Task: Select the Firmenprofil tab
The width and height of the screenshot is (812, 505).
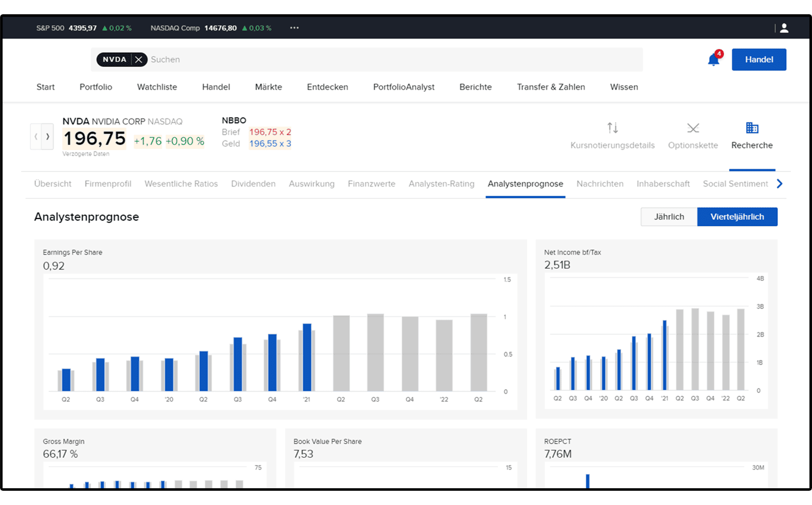Action: (108, 184)
